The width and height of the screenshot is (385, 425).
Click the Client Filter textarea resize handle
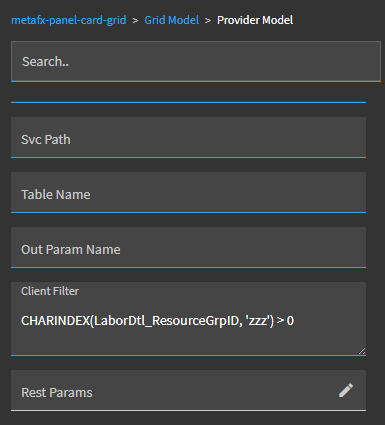point(362,351)
